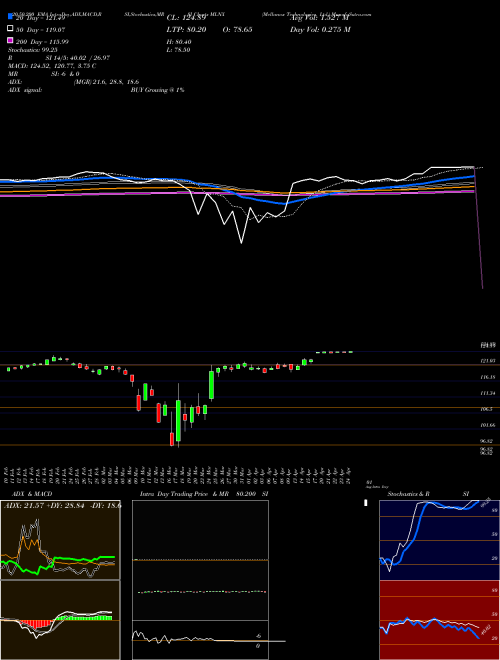This screenshot has width=500, height=660.
Task: Click the 'LTP: 80.20' value
Action: [x=186, y=29]
